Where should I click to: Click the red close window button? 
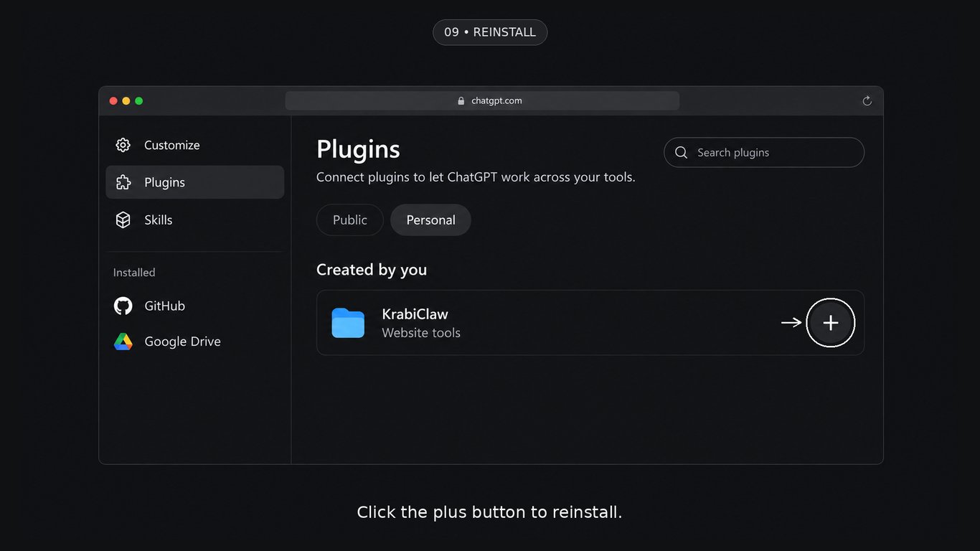[x=113, y=101]
